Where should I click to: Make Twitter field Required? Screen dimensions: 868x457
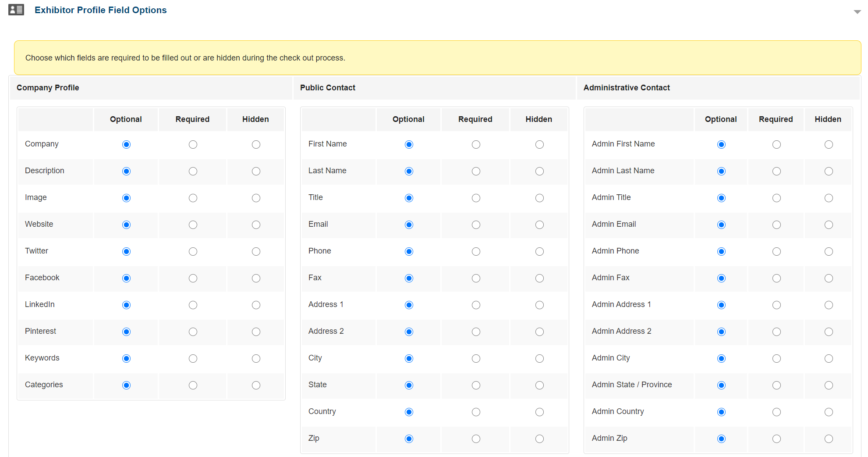pyautogui.click(x=193, y=252)
